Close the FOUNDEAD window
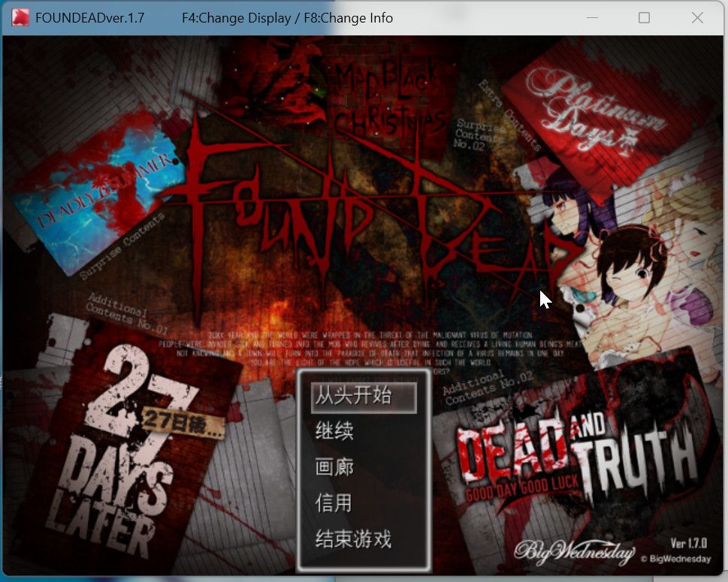 click(697, 17)
